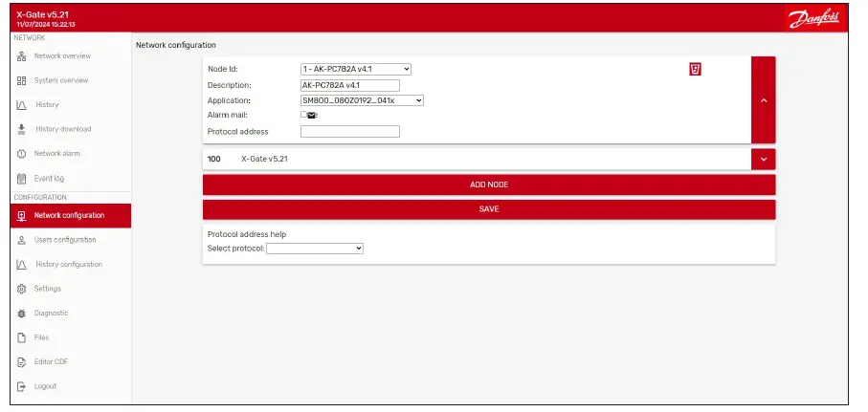Click the node number 100 text
Viewport: 868px width, 412px height.
point(213,159)
